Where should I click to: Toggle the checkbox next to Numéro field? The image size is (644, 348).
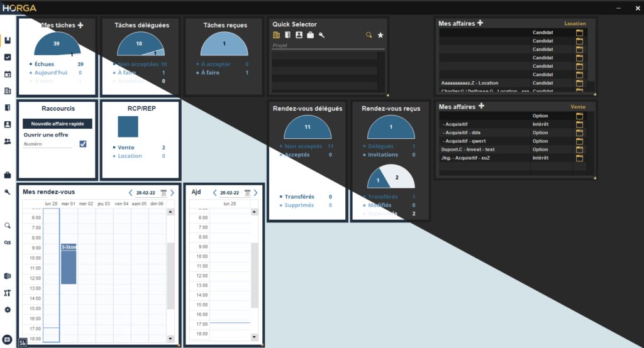pos(83,144)
